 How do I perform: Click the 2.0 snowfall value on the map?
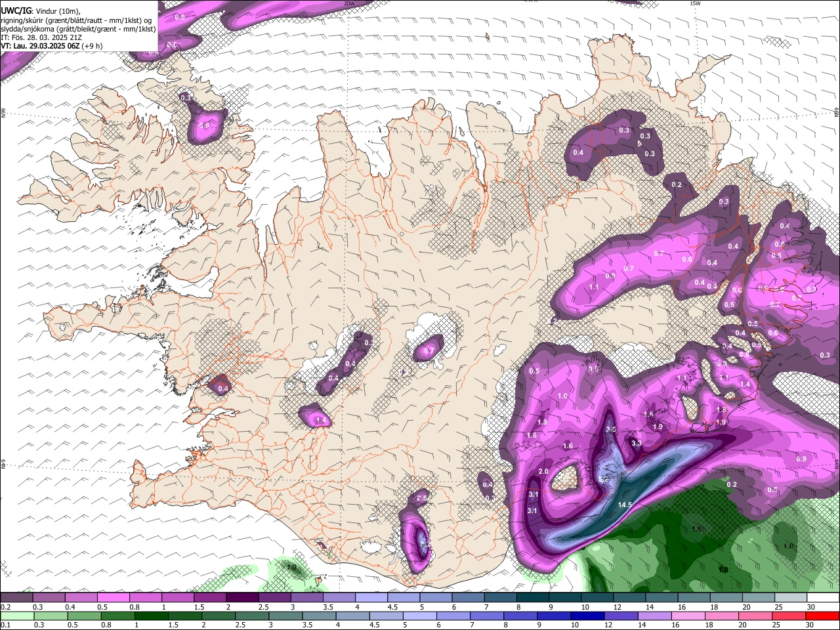coord(543,472)
